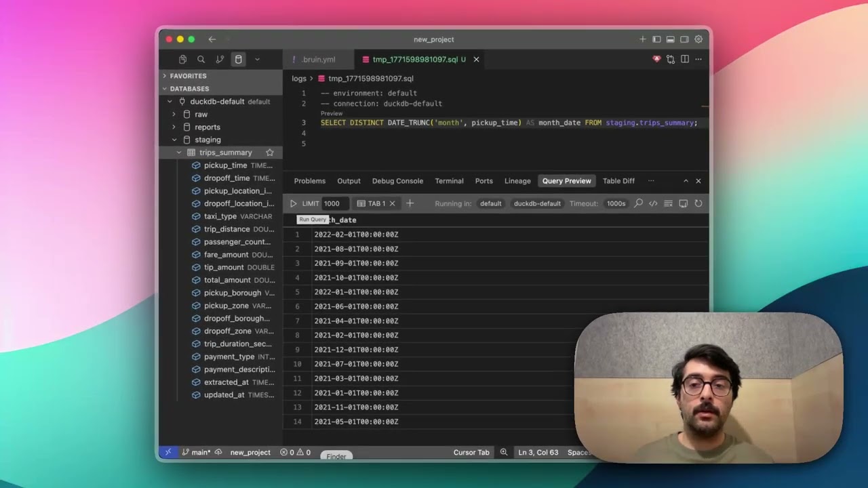Screen dimensions: 868x488
Task: Click the default environment pill
Action: point(491,203)
